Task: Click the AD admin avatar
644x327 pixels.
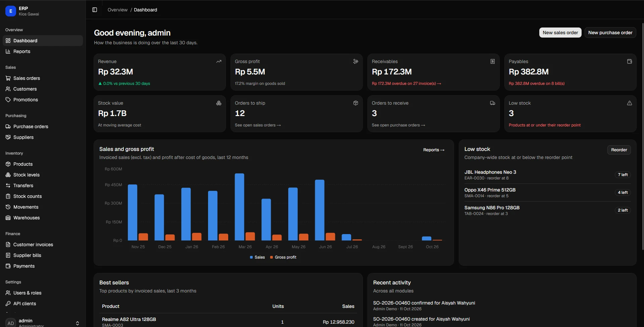Action: coord(11,323)
